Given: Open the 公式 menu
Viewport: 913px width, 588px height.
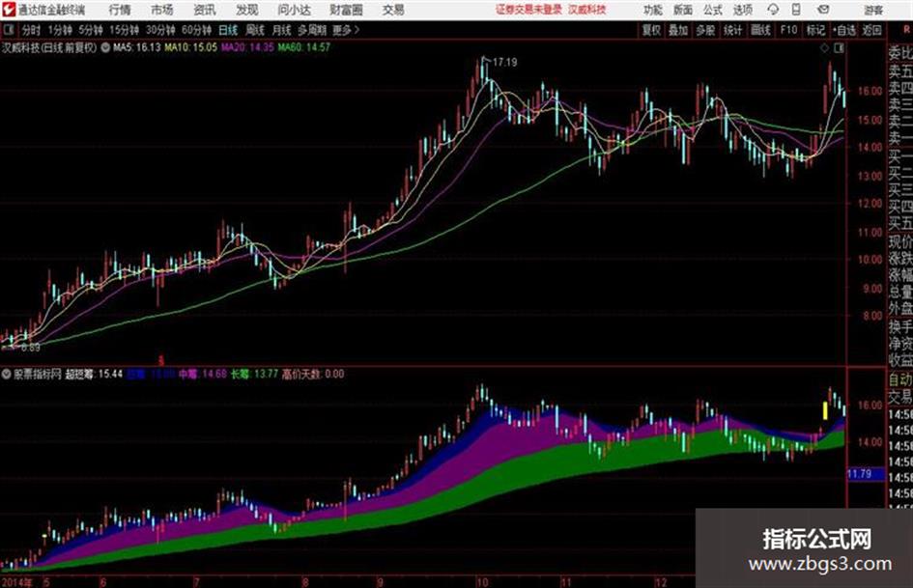Looking at the screenshot, I should pos(713,10).
